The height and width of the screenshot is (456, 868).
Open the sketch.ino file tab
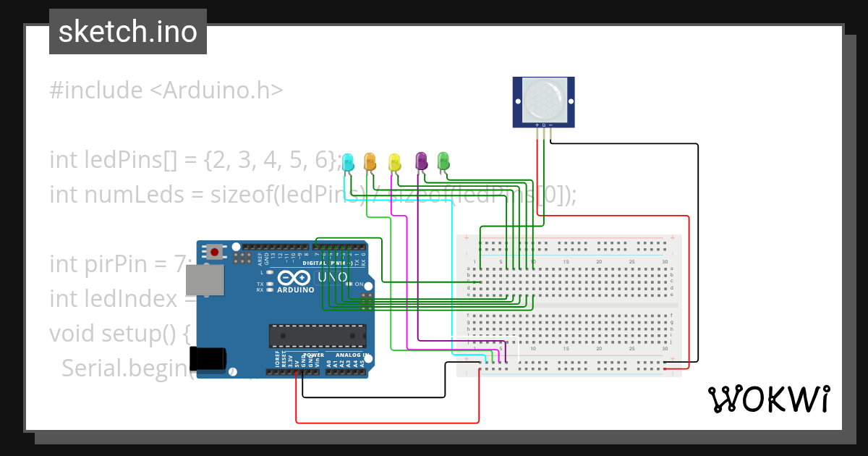(x=128, y=32)
